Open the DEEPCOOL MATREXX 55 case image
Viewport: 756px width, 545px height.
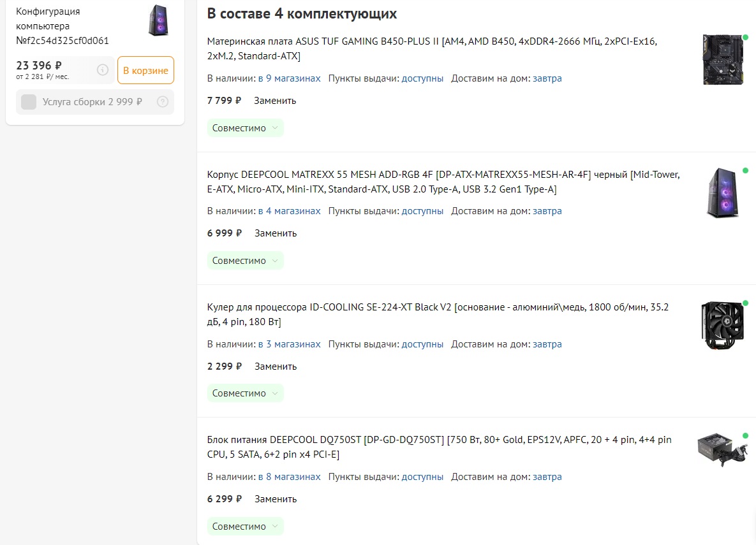[723, 193]
